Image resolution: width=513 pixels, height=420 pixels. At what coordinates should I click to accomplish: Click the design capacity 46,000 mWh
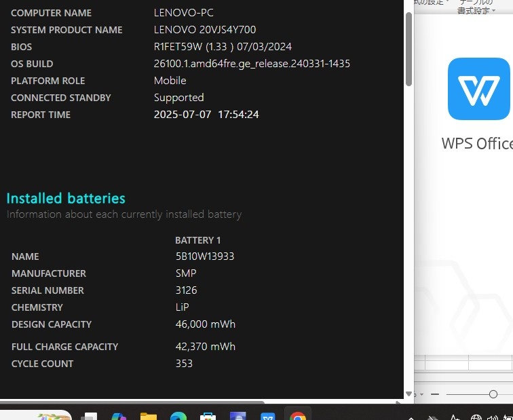click(x=206, y=324)
